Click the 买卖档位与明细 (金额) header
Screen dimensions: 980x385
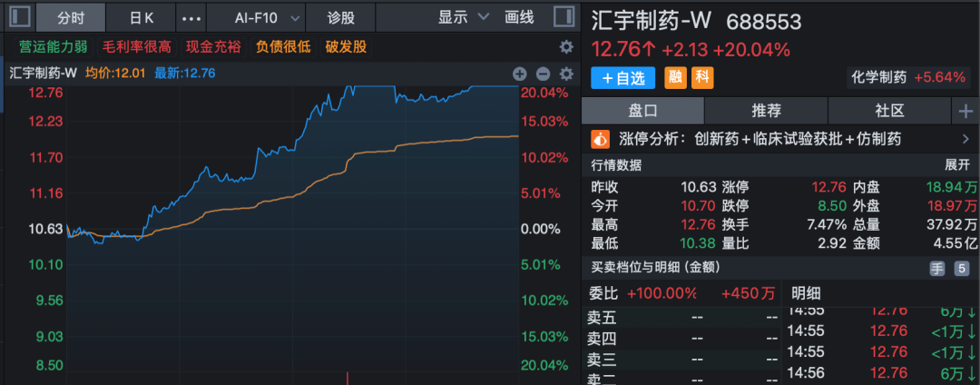656,268
